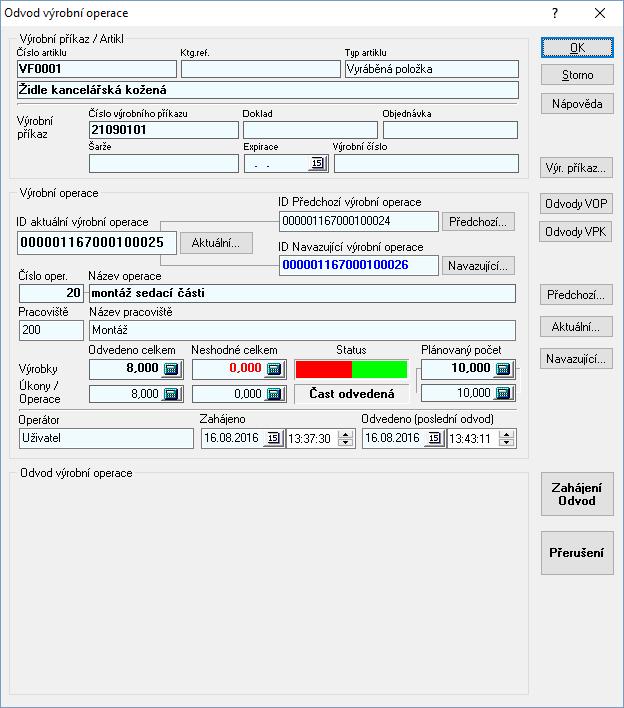Open the Expirace calendar picker icon

317,163
